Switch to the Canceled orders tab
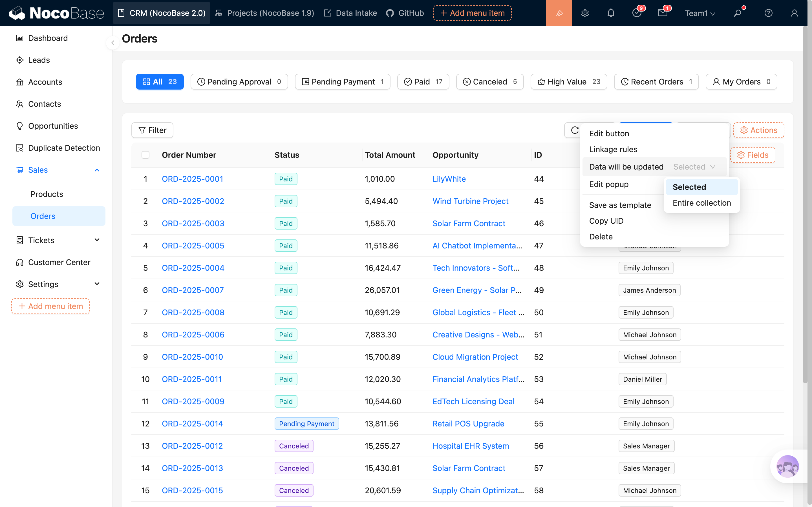This screenshot has width=812, height=507. 489,81
